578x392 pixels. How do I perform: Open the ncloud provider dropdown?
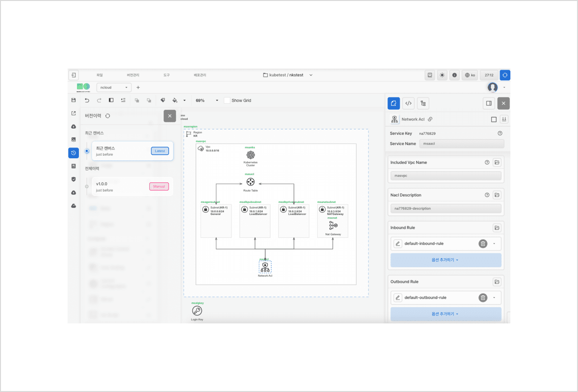[114, 88]
